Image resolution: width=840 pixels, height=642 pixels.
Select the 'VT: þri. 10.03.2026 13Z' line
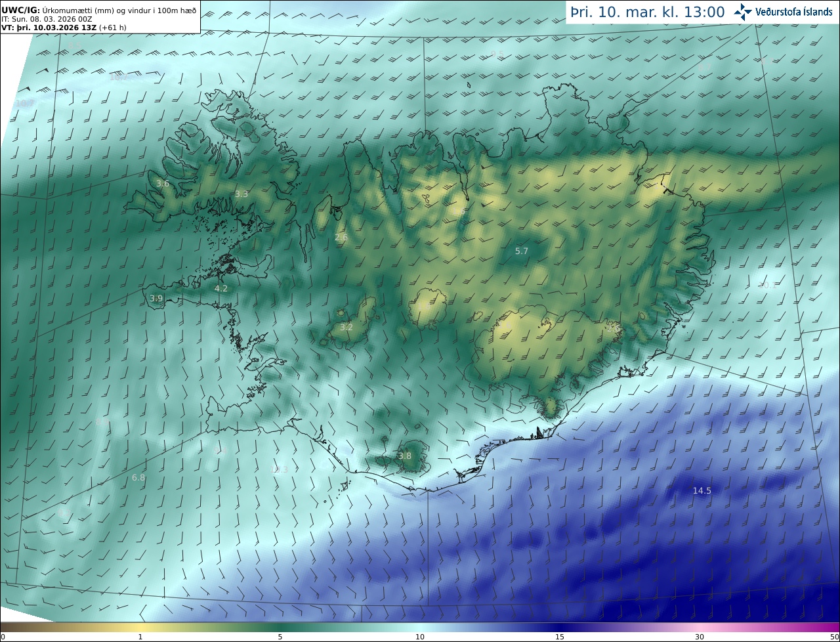[x=64, y=28]
